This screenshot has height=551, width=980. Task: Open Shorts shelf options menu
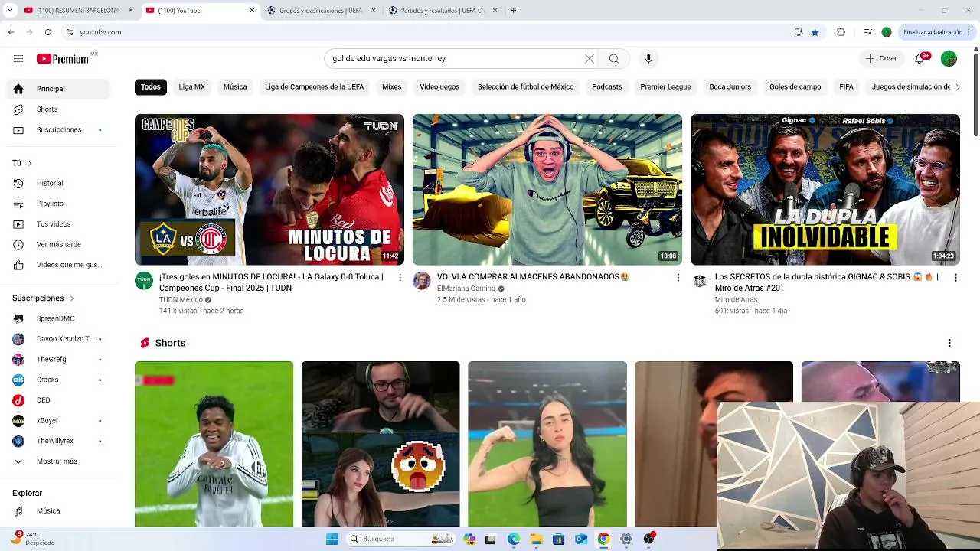(949, 344)
